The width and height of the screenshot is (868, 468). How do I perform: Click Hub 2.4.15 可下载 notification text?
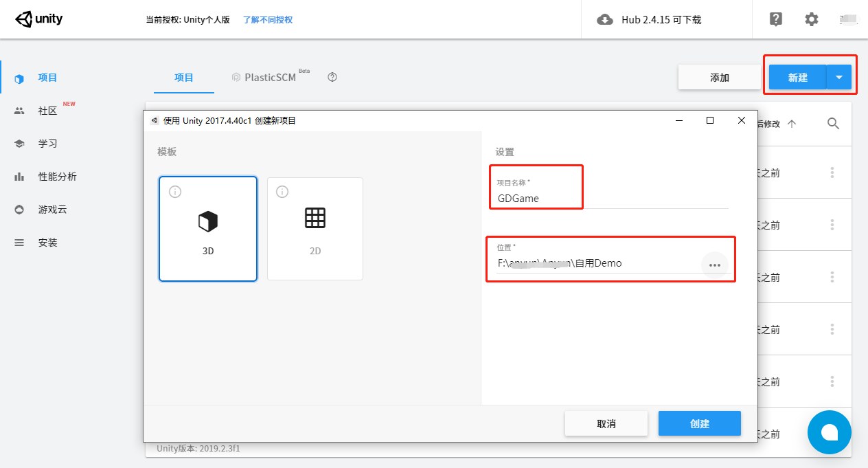pos(661,20)
